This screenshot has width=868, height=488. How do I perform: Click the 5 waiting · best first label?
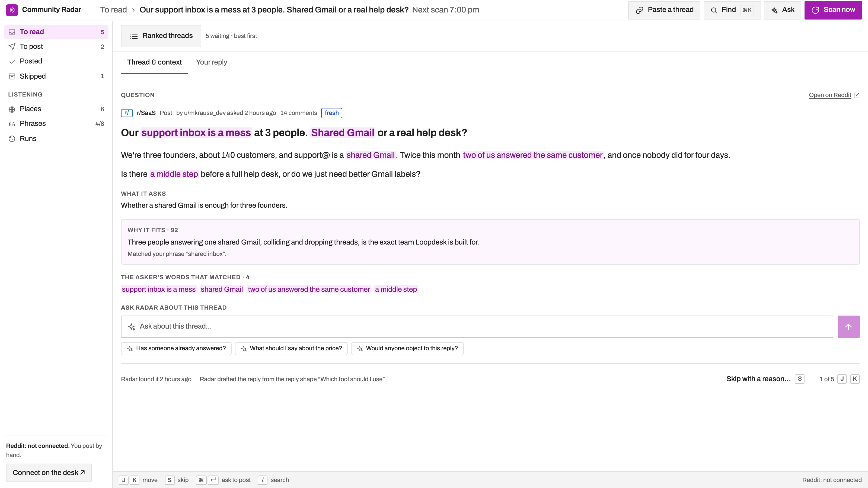coord(231,36)
